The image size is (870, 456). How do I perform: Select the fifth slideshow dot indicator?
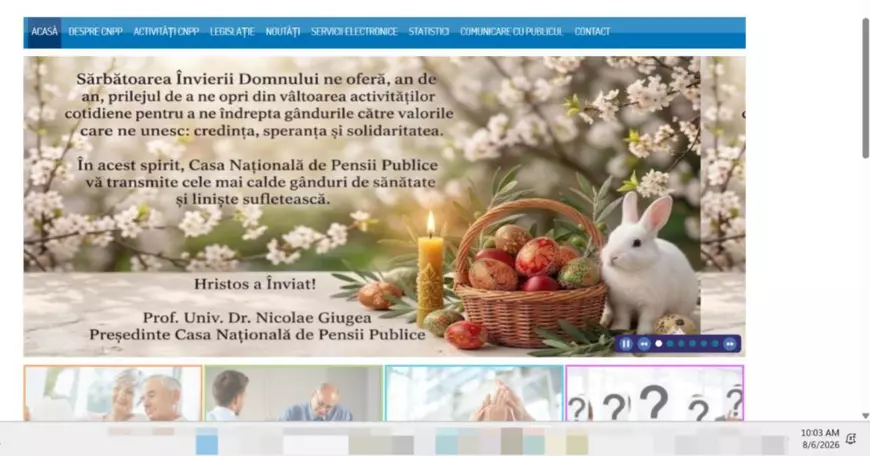point(704,343)
